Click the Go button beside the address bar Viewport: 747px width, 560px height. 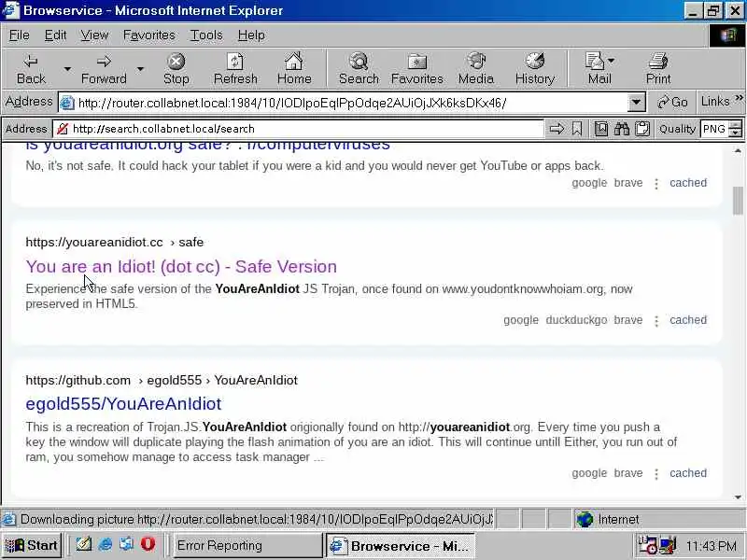click(x=672, y=102)
